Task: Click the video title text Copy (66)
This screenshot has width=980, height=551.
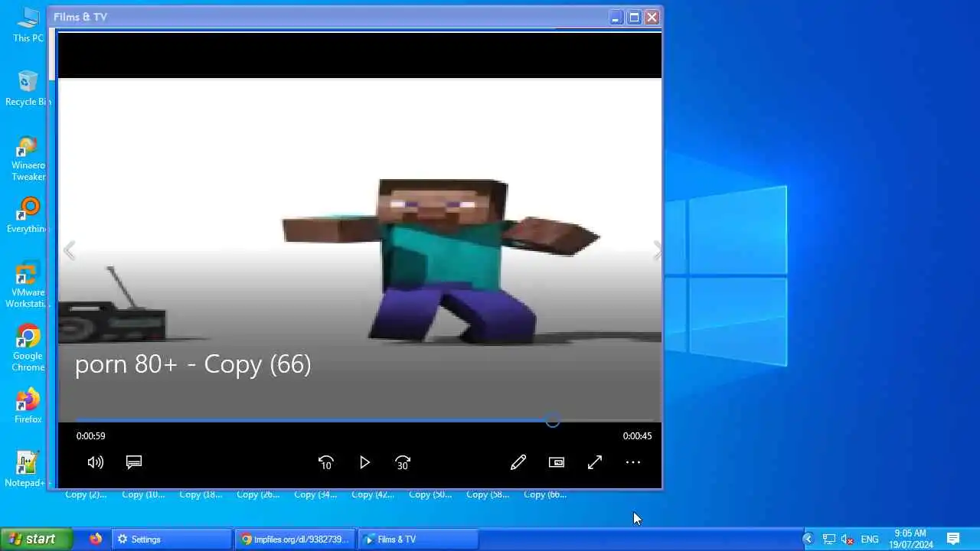Action: pyautogui.click(x=193, y=364)
